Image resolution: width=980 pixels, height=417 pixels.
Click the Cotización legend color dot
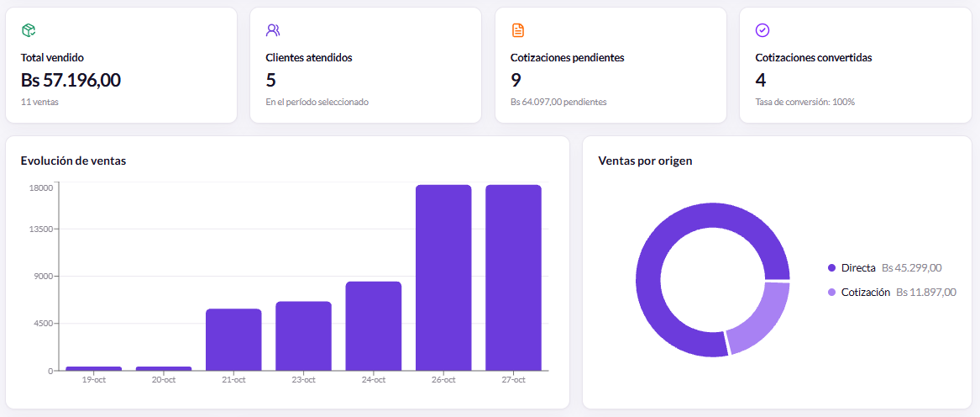tap(831, 293)
